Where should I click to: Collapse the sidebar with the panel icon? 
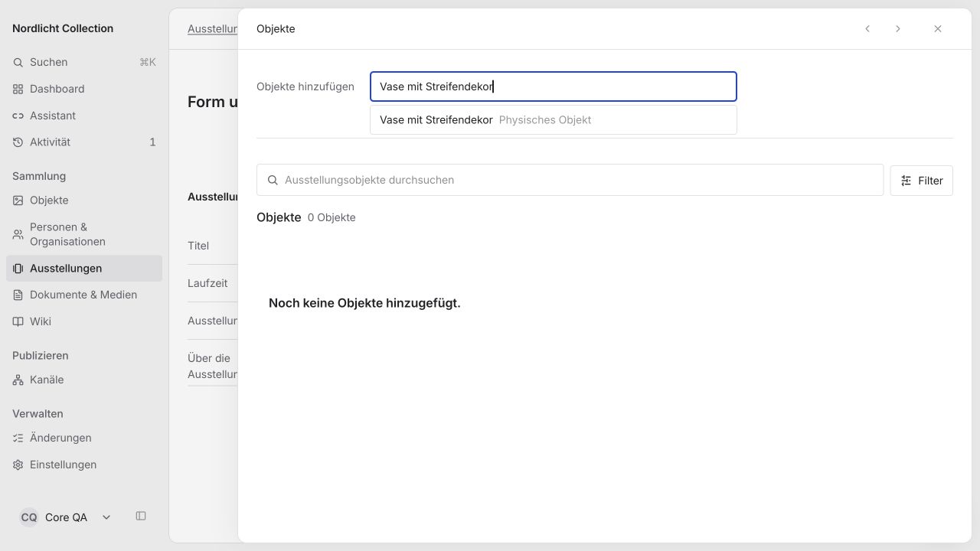point(141,517)
